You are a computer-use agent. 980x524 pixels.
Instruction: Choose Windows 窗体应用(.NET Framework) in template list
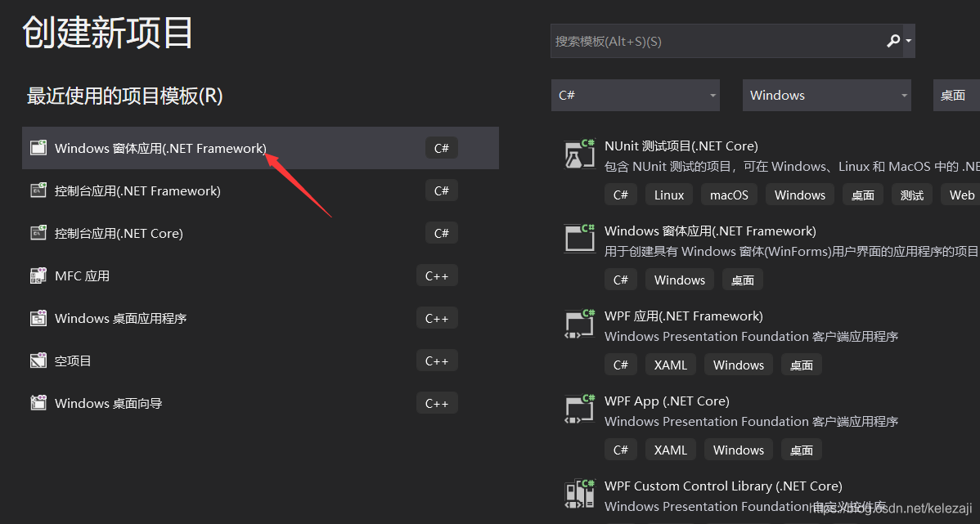pyautogui.click(x=710, y=231)
